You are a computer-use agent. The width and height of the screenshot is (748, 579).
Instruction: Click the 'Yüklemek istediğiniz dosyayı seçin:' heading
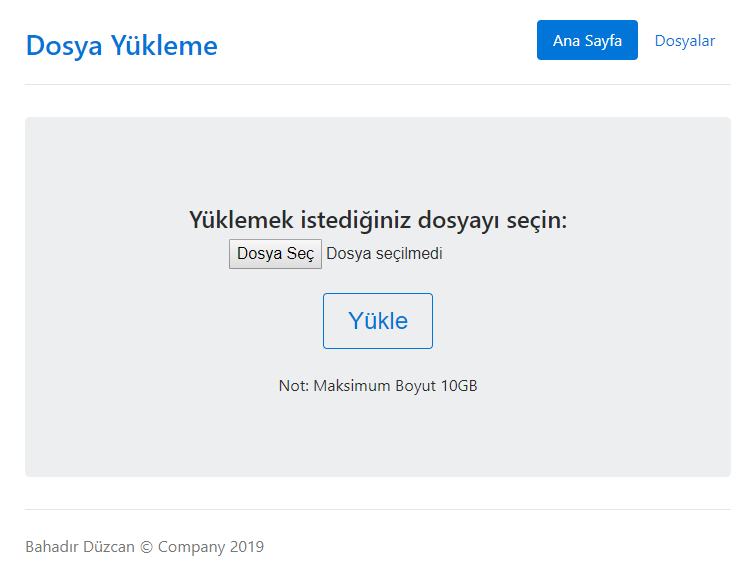pyautogui.click(x=377, y=220)
